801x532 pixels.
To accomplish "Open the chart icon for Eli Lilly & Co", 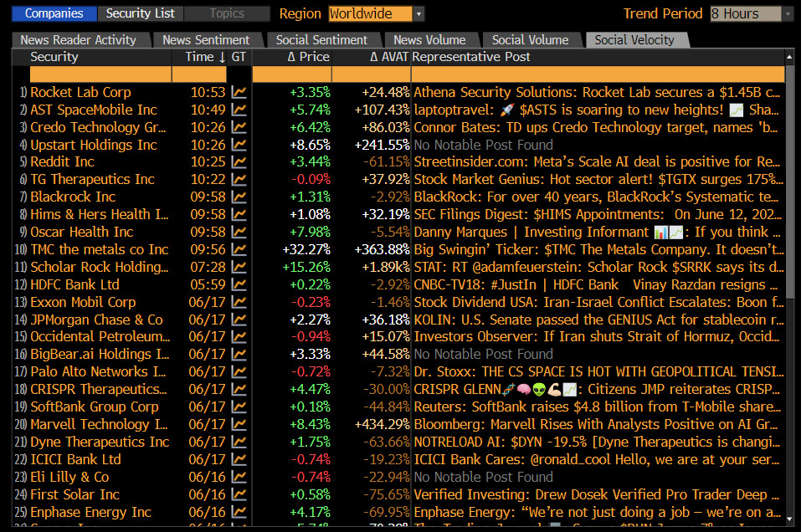I will point(239,477).
